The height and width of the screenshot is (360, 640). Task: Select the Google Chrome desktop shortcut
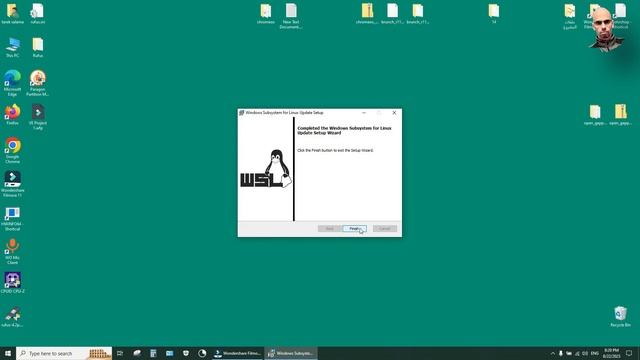tap(13, 151)
